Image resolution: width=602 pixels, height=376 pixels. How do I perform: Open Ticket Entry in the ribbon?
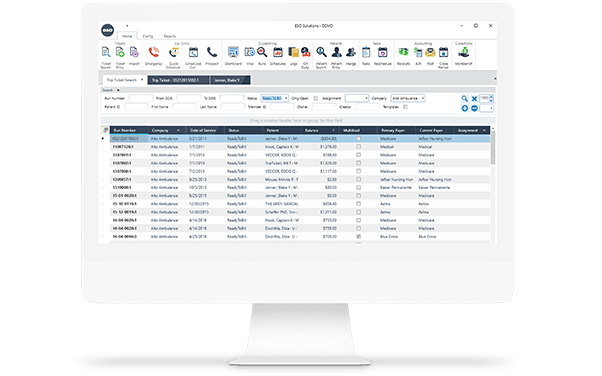[120, 58]
